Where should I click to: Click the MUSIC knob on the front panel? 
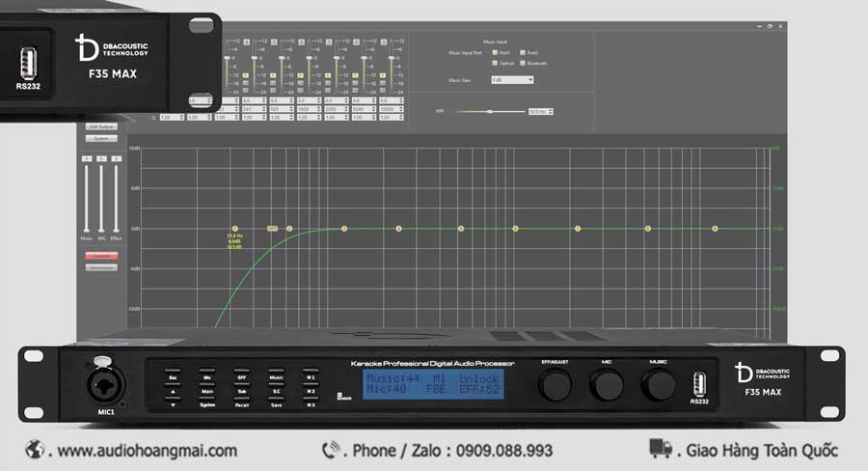coord(659,384)
